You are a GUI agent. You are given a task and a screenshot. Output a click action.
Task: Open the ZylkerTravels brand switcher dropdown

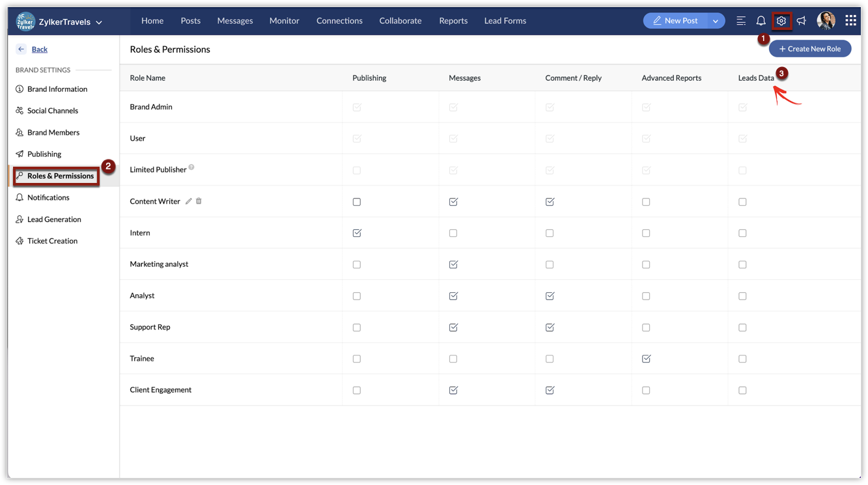tap(99, 22)
